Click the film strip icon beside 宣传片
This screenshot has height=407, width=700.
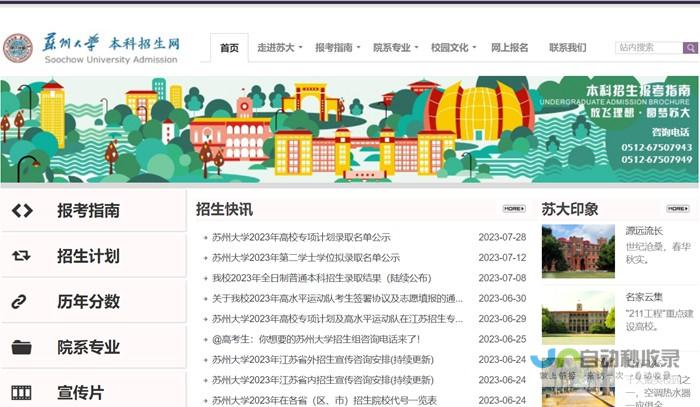(21, 393)
